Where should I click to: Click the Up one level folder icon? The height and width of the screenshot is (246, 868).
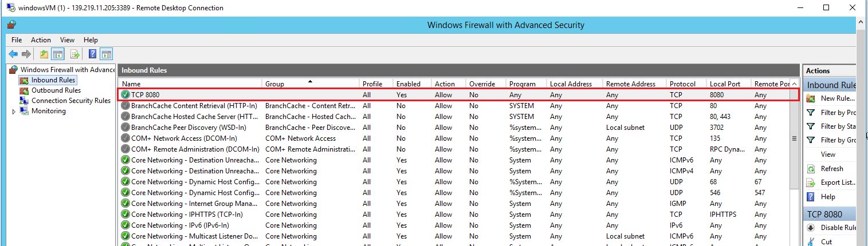(x=44, y=54)
